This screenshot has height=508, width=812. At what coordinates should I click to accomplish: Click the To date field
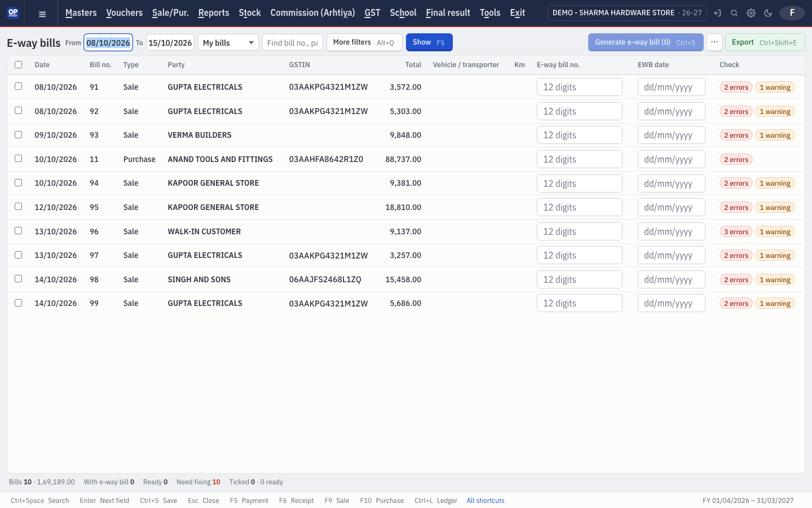coord(170,43)
